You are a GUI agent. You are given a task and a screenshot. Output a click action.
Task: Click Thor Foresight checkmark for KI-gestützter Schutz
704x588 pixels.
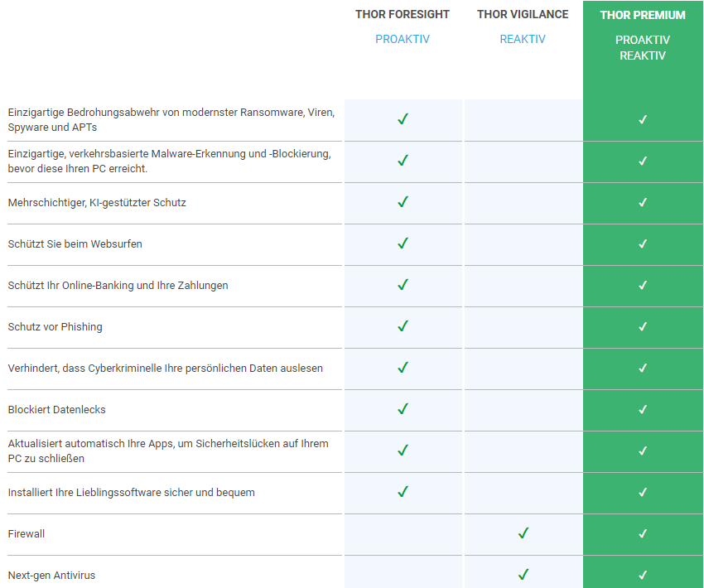click(403, 201)
